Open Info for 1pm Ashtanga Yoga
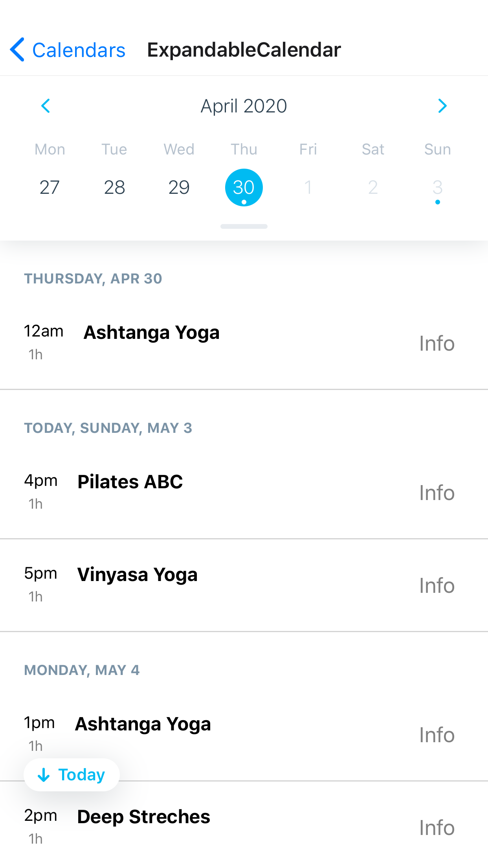 tap(437, 735)
